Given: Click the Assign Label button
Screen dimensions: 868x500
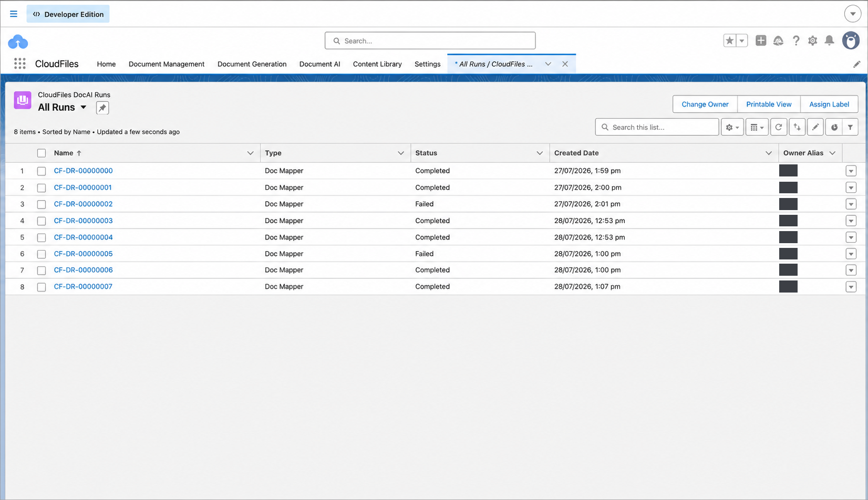Looking at the screenshot, I should pyautogui.click(x=829, y=104).
